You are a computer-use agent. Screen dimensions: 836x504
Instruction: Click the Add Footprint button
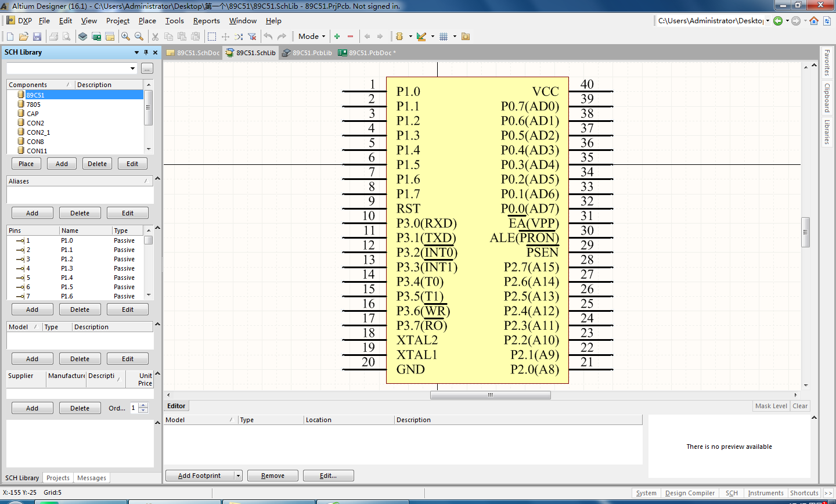200,476
